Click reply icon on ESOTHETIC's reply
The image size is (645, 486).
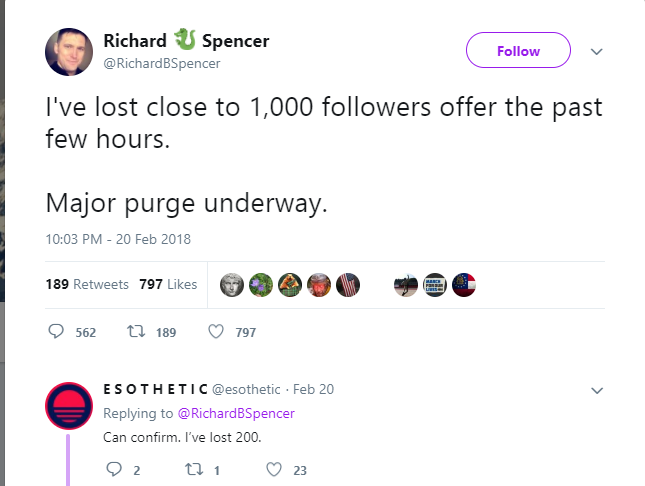click(113, 470)
